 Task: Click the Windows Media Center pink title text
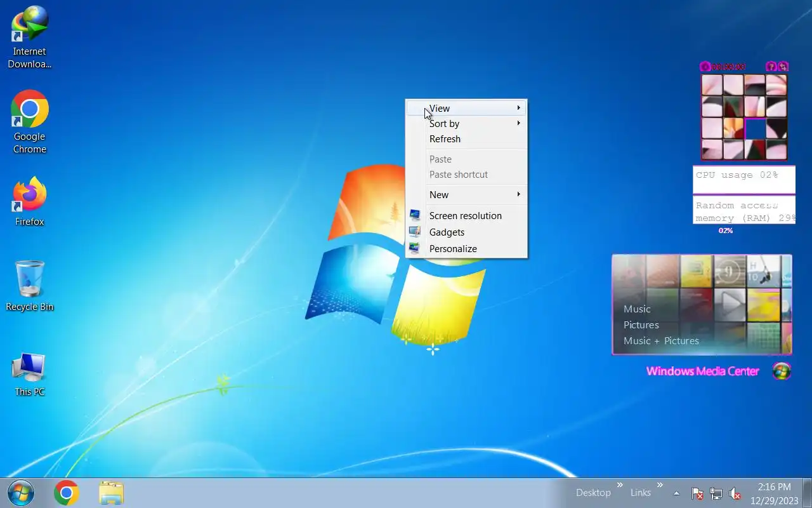click(702, 371)
